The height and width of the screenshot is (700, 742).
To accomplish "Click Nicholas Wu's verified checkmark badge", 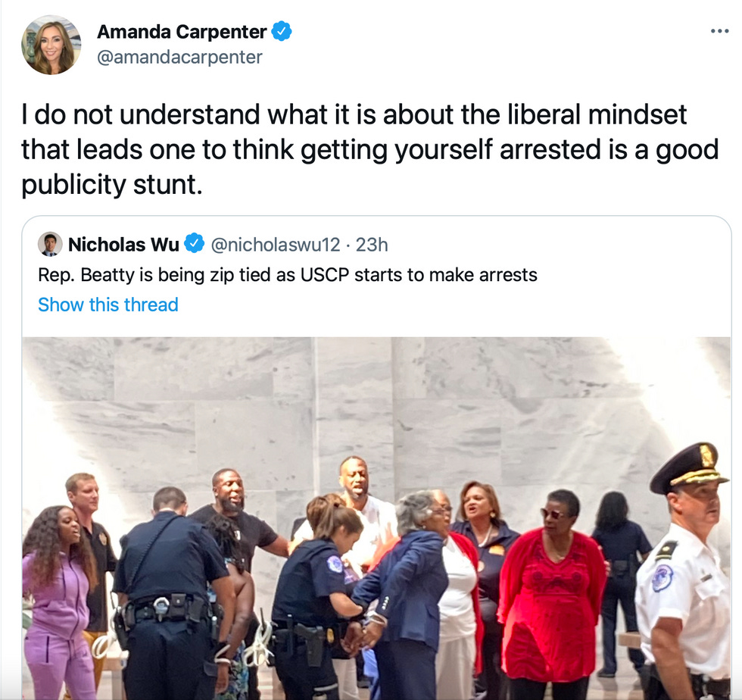I will [x=194, y=244].
